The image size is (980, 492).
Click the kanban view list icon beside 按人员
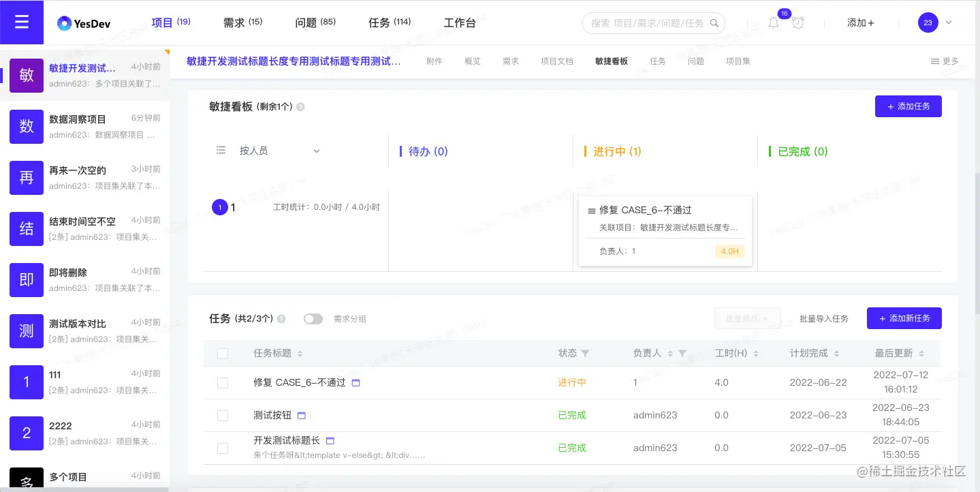pyautogui.click(x=220, y=151)
